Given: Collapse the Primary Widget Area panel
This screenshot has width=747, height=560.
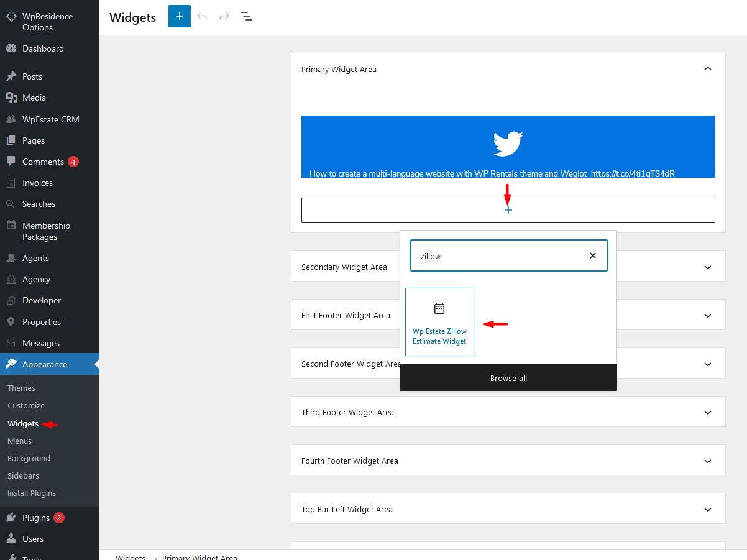Looking at the screenshot, I should click(x=707, y=69).
